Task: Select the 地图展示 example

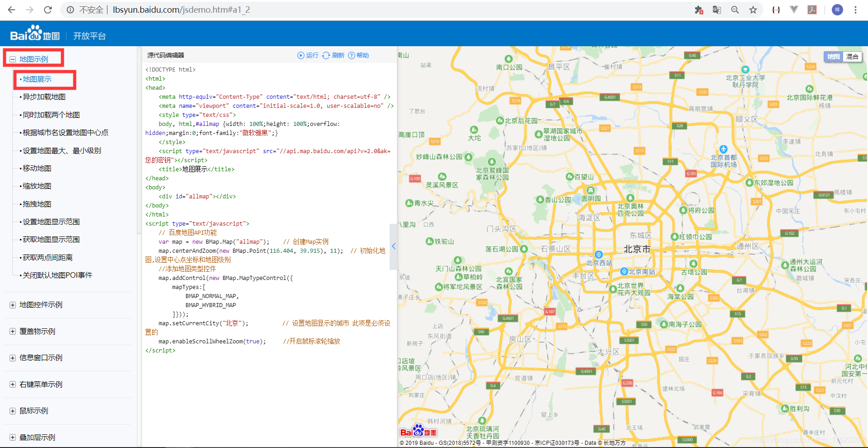Action: [x=37, y=79]
